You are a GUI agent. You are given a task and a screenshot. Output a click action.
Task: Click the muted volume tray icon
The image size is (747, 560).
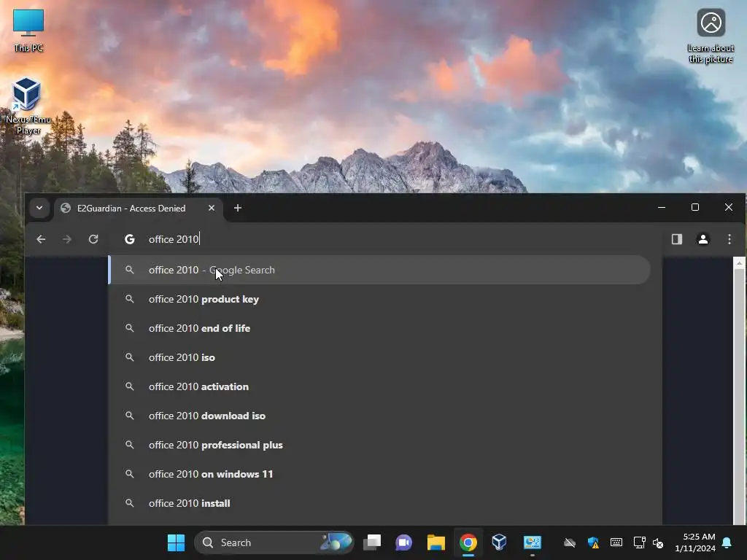coord(658,542)
